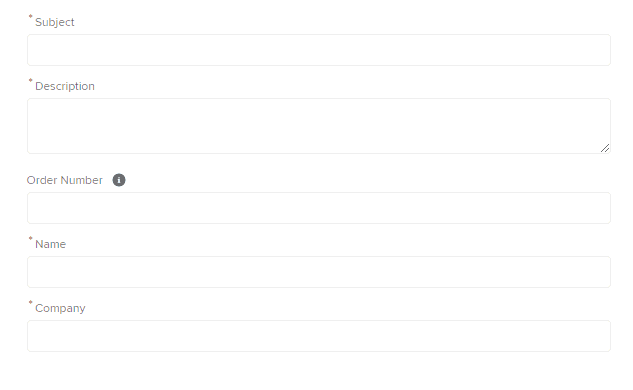Click the Order Number info icon
This screenshot has width=633, height=390.
[119, 180]
